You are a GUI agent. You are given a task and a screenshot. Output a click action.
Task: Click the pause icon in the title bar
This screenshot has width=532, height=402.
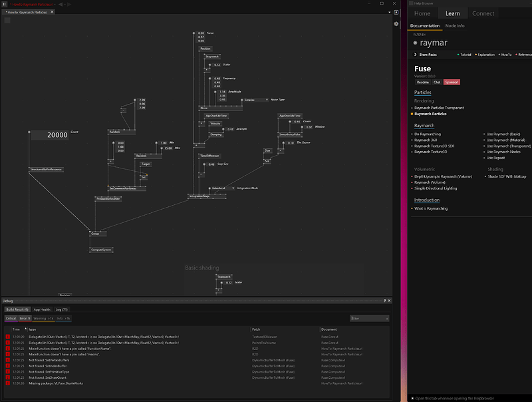tap(5, 4)
